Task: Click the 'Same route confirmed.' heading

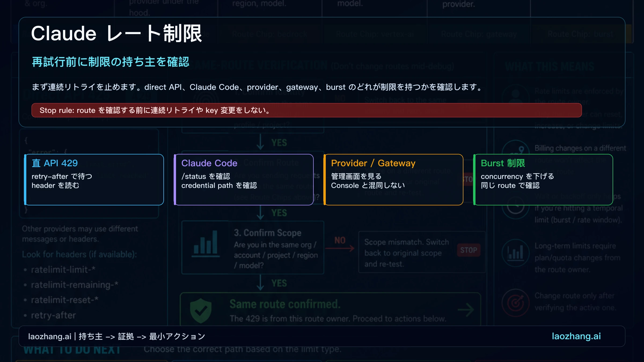Action: [x=285, y=304]
